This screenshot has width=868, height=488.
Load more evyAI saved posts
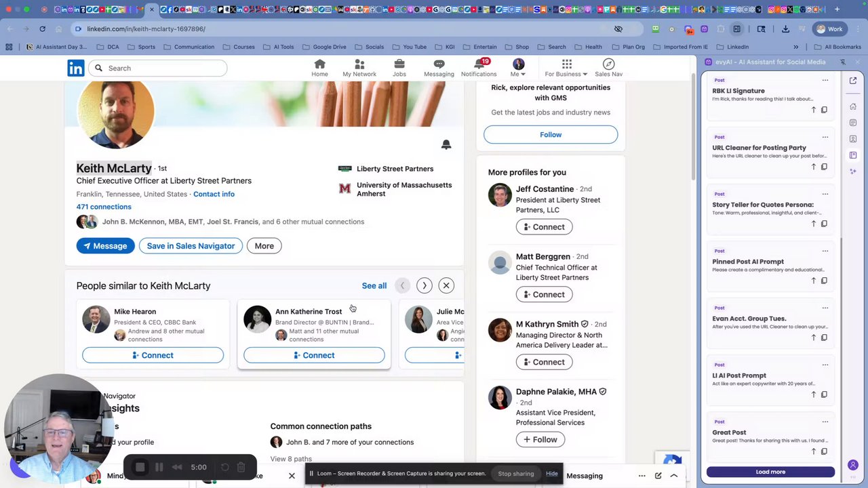pos(770,472)
